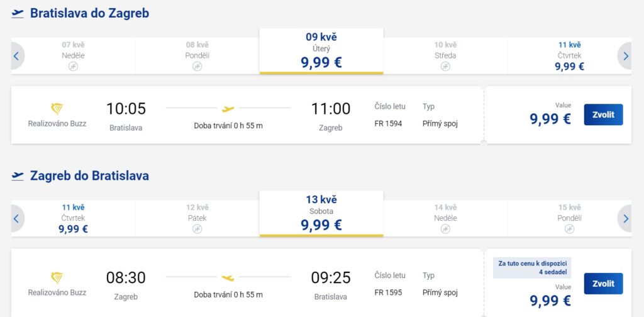Show earlier dates for Zagreb to Bratislava
Screen dimensions: 644x317
coord(16,218)
